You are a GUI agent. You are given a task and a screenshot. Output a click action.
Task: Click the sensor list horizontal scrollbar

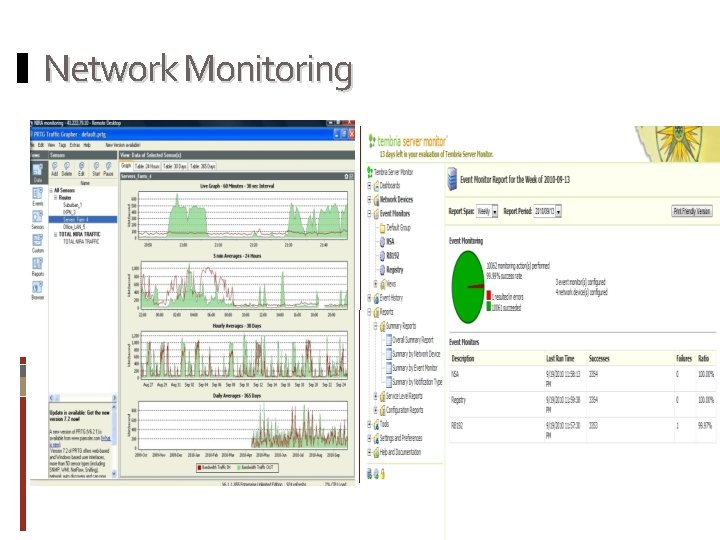click(x=83, y=398)
